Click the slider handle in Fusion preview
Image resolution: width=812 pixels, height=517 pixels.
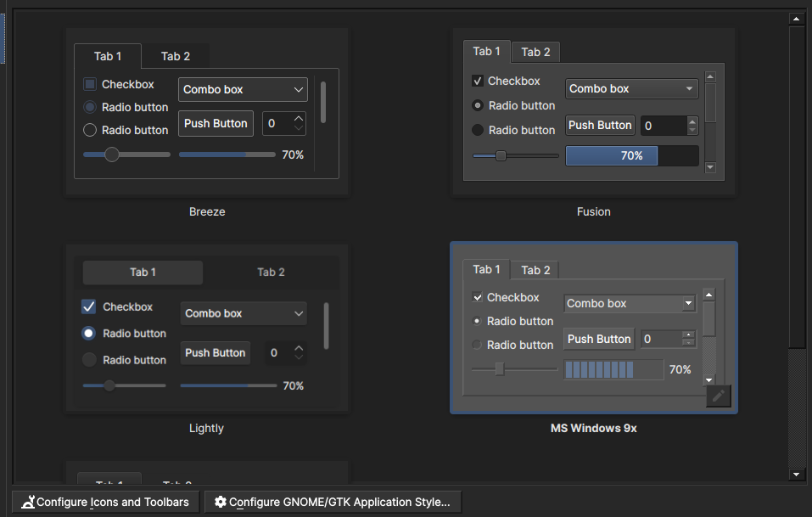501,155
